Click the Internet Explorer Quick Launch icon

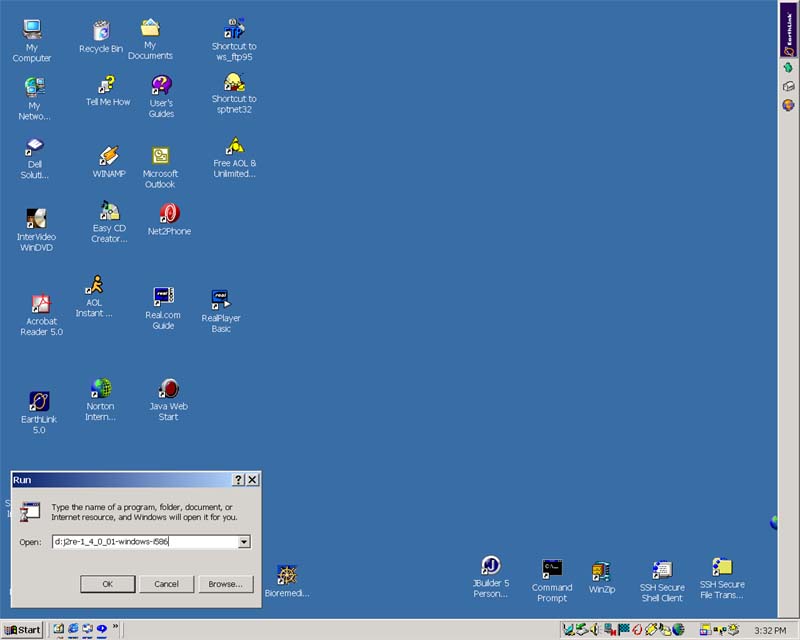click(x=73, y=629)
